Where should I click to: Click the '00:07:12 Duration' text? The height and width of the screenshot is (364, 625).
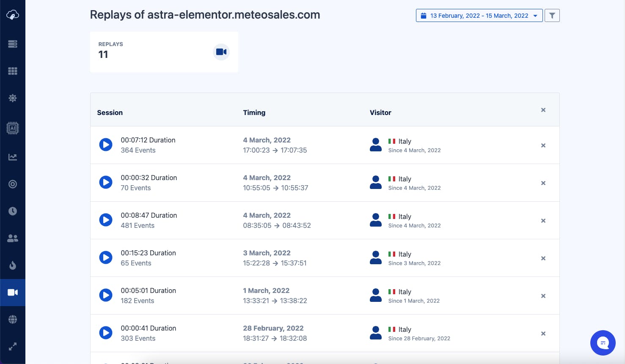pos(148,140)
